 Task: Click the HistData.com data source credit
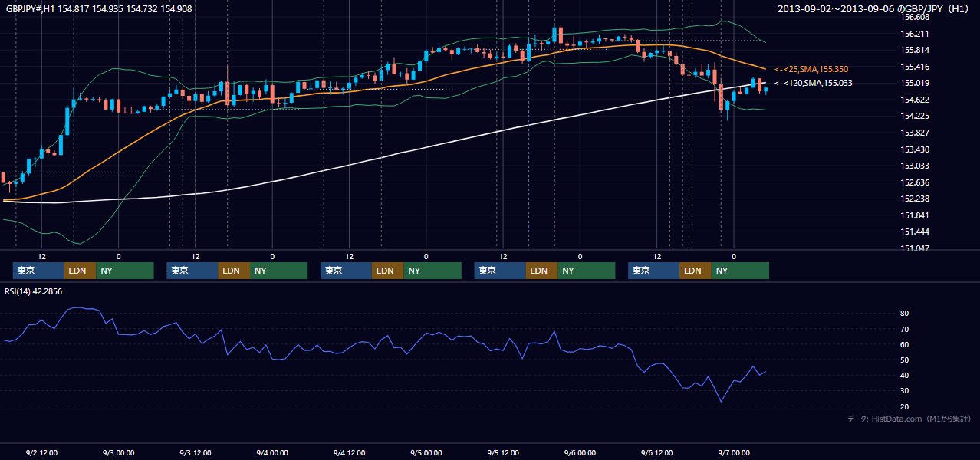click(909, 419)
